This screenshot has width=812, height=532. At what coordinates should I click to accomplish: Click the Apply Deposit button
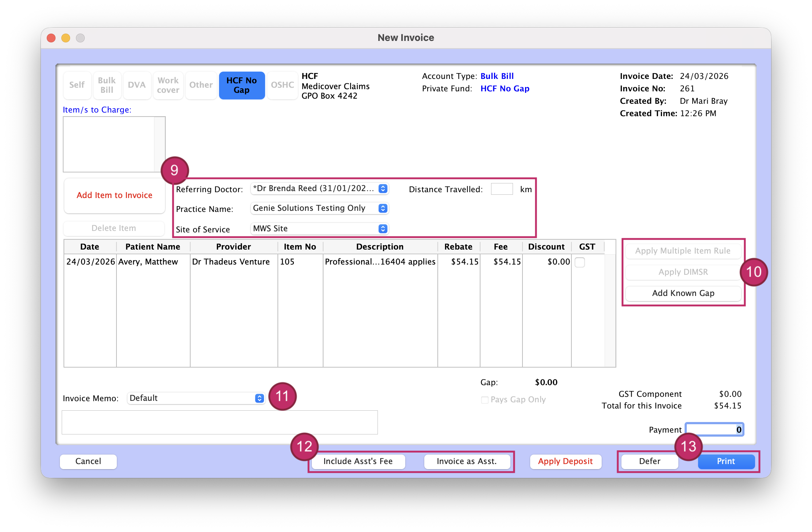[566, 461]
